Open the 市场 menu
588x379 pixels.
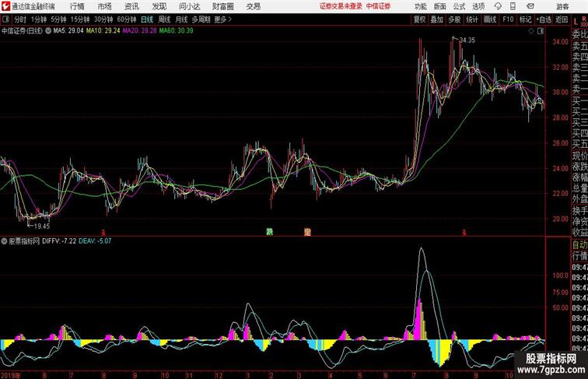[x=104, y=6]
